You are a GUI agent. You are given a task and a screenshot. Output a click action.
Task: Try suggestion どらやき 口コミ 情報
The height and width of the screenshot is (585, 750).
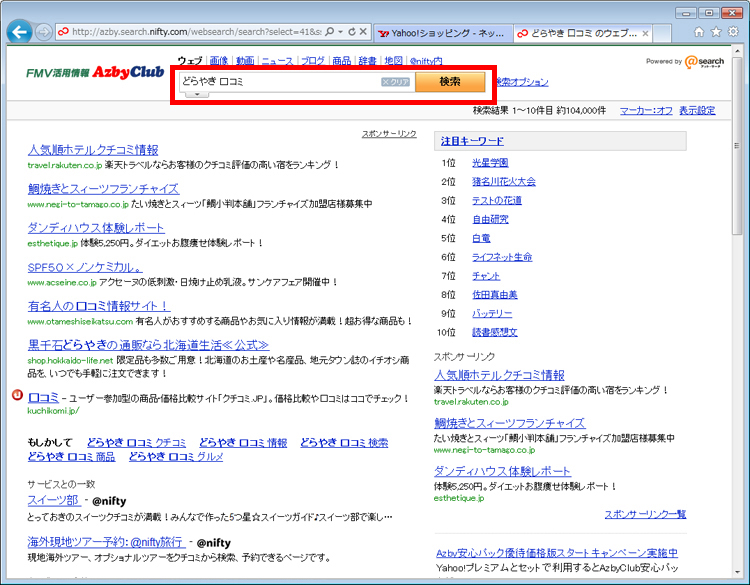pos(243,442)
